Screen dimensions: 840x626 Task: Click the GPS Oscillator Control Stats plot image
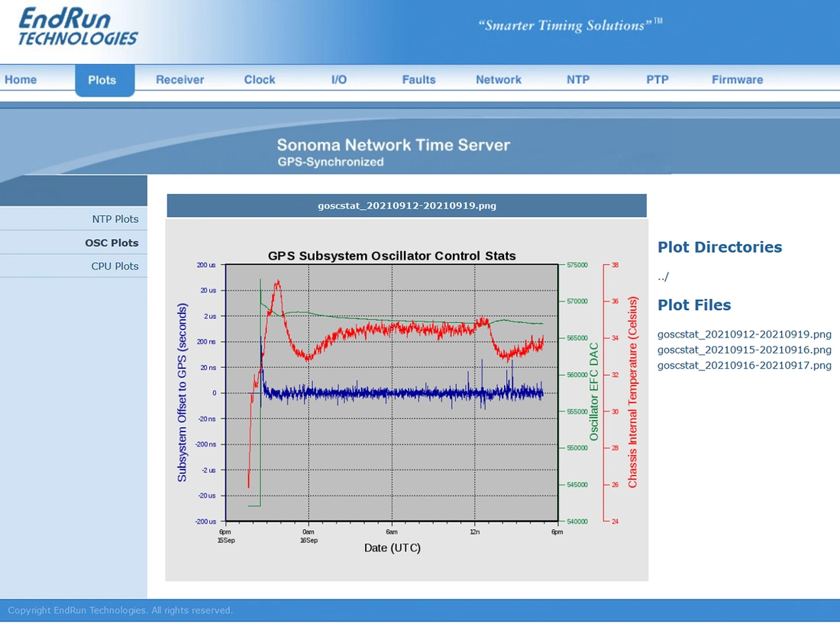(x=406, y=399)
